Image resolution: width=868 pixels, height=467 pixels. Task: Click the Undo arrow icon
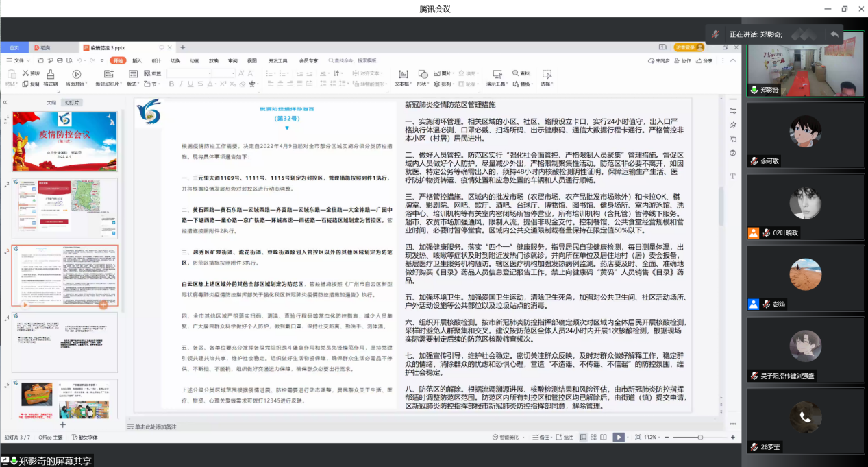79,60
